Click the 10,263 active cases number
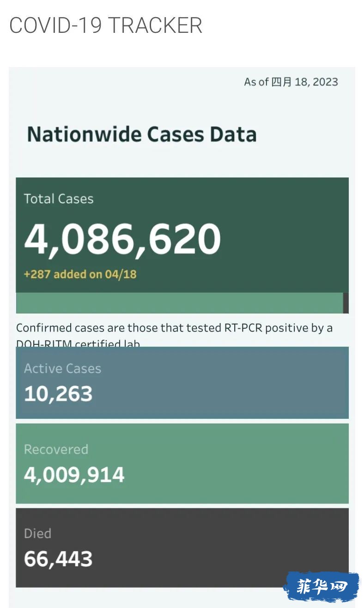Viewport: 364px width, 608px height. tap(58, 394)
